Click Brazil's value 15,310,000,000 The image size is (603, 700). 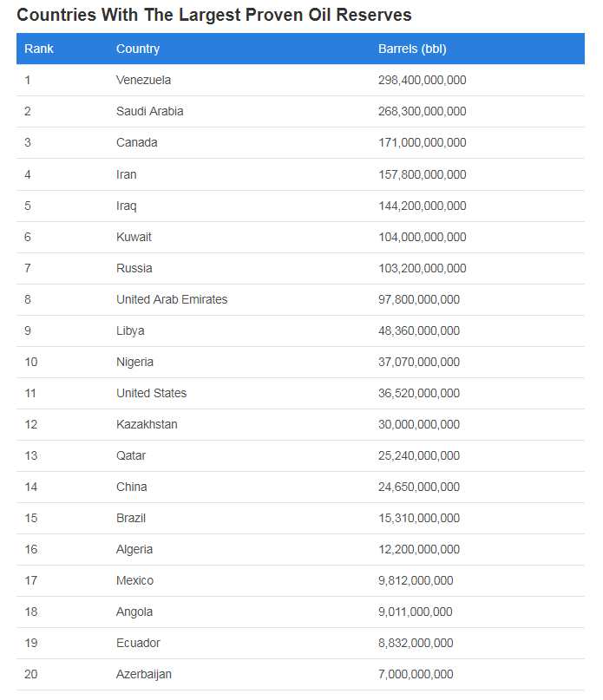point(419,518)
